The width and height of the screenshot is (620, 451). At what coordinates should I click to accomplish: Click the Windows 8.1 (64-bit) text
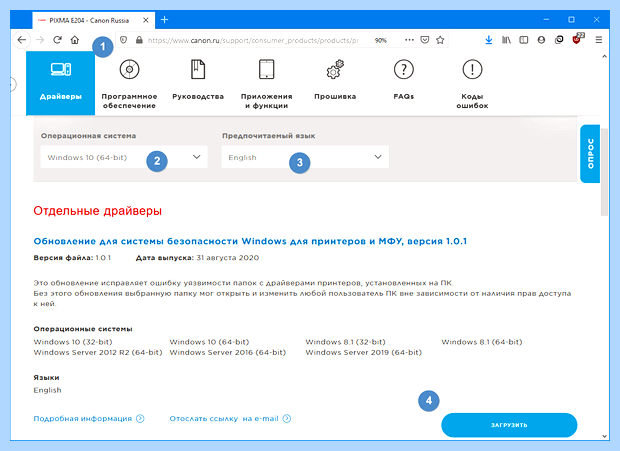coord(482,342)
